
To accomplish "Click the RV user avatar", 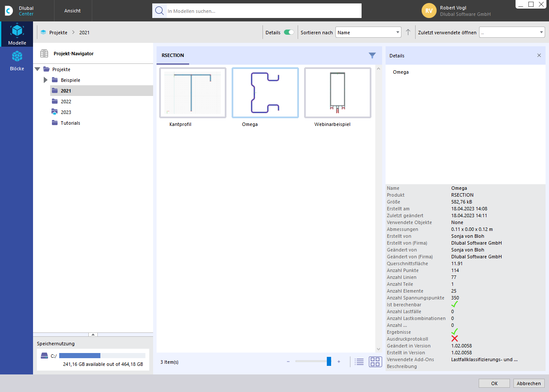I will 429,11.
